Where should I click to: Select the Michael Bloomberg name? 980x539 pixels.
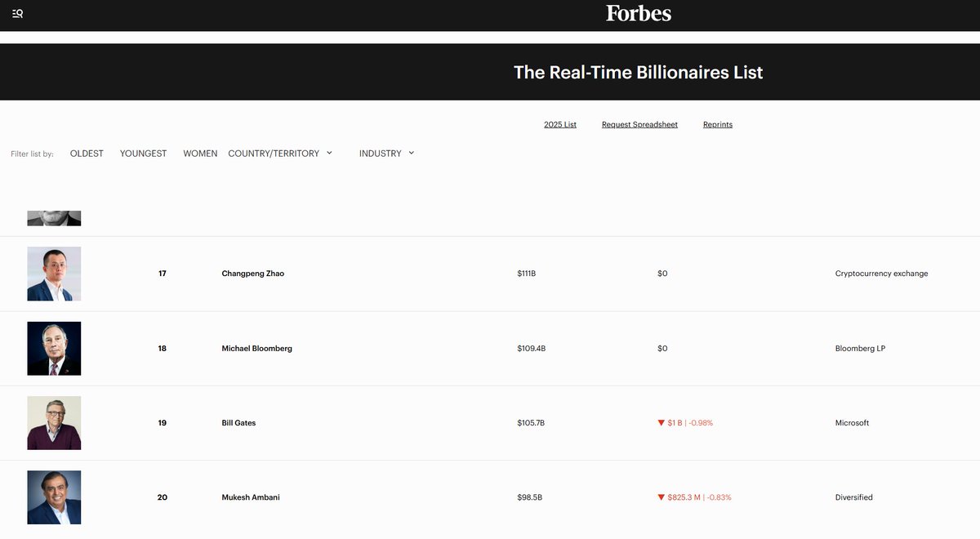[x=256, y=349]
